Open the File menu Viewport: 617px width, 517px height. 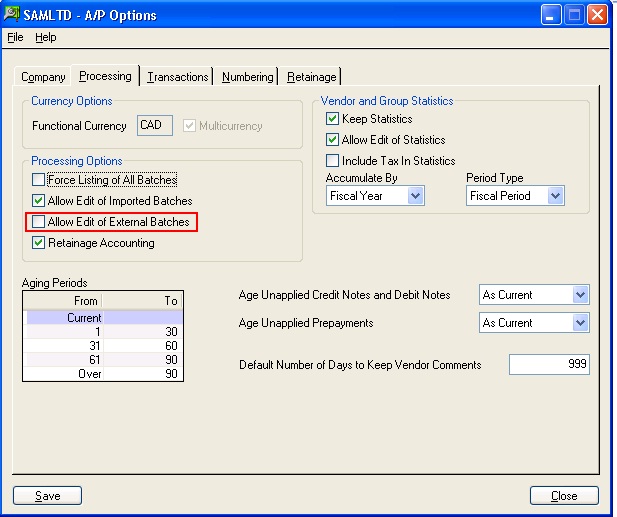point(15,37)
